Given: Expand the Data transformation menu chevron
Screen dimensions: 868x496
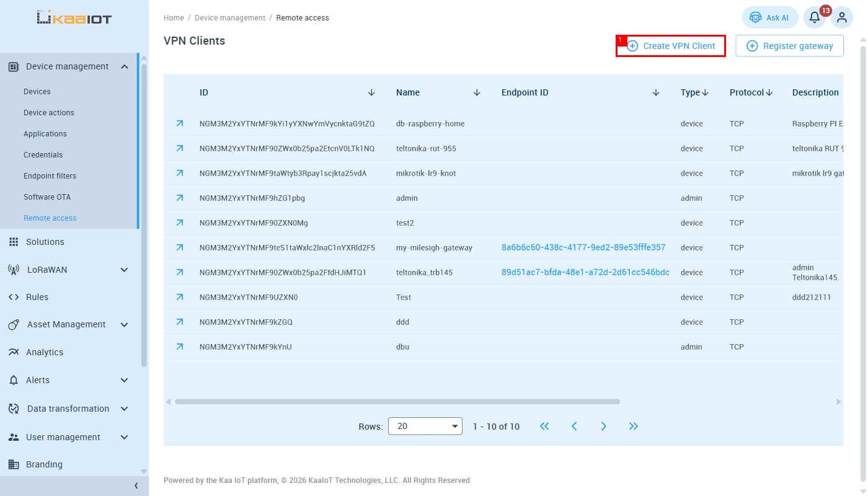Looking at the screenshot, I should pyautogui.click(x=125, y=409).
